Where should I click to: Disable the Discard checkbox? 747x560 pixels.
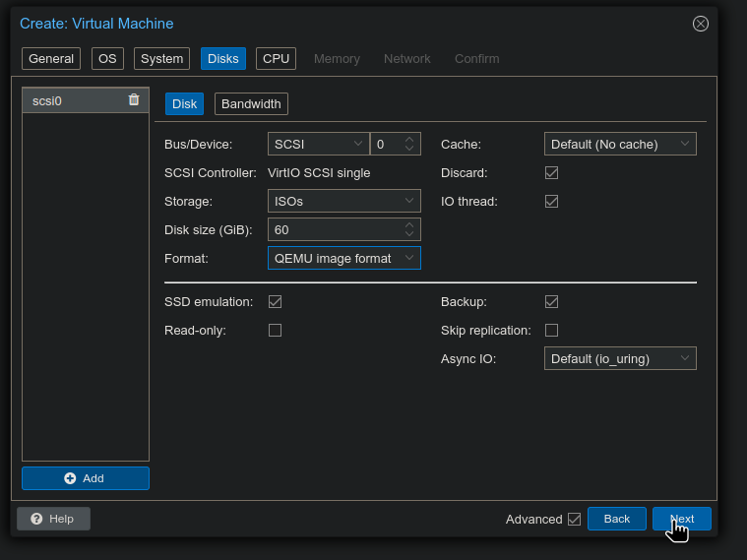click(x=551, y=172)
